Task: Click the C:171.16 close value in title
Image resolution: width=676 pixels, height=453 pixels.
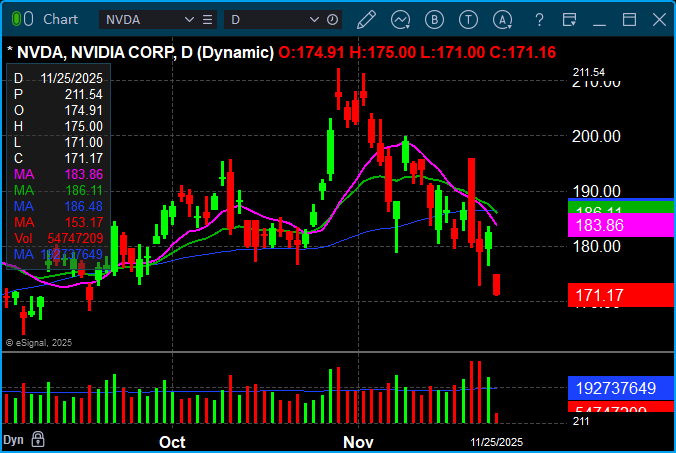Action: [x=523, y=53]
